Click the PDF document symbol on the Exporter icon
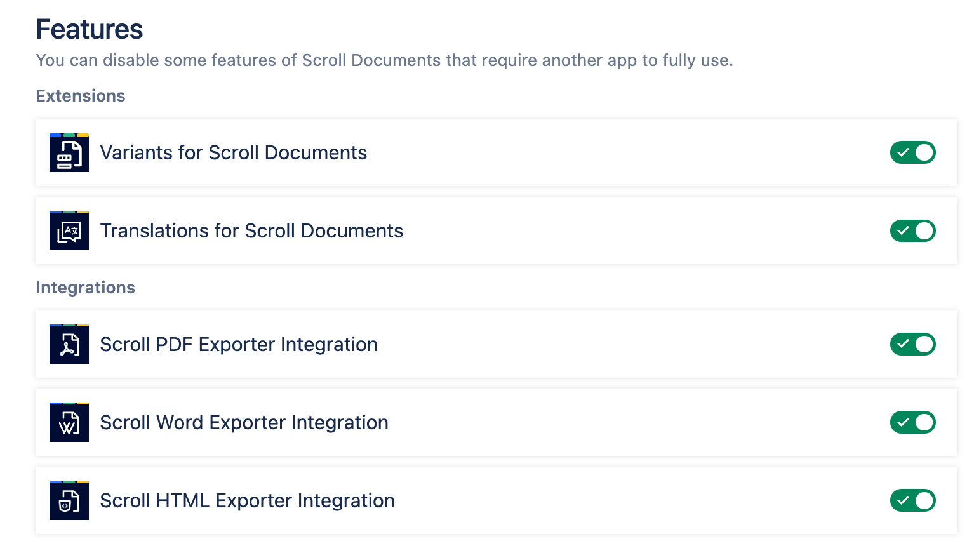The image size is (974, 560). point(69,344)
